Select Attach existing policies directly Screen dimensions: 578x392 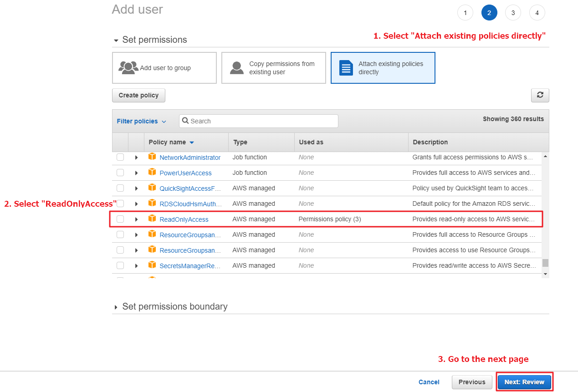[x=383, y=68]
